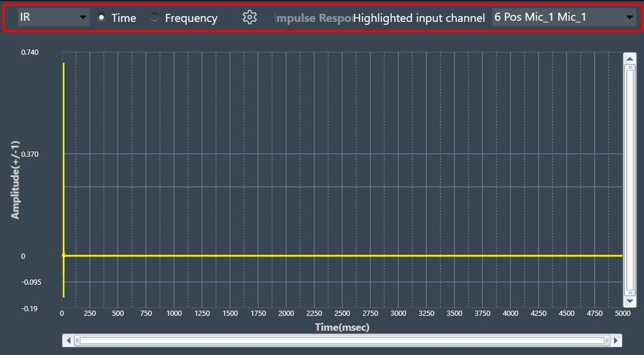The image size is (644, 355).
Task: Open the 6 Pos Mic_1 Mic_1 channel dropdown
Action: pyautogui.click(x=564, y=17)
